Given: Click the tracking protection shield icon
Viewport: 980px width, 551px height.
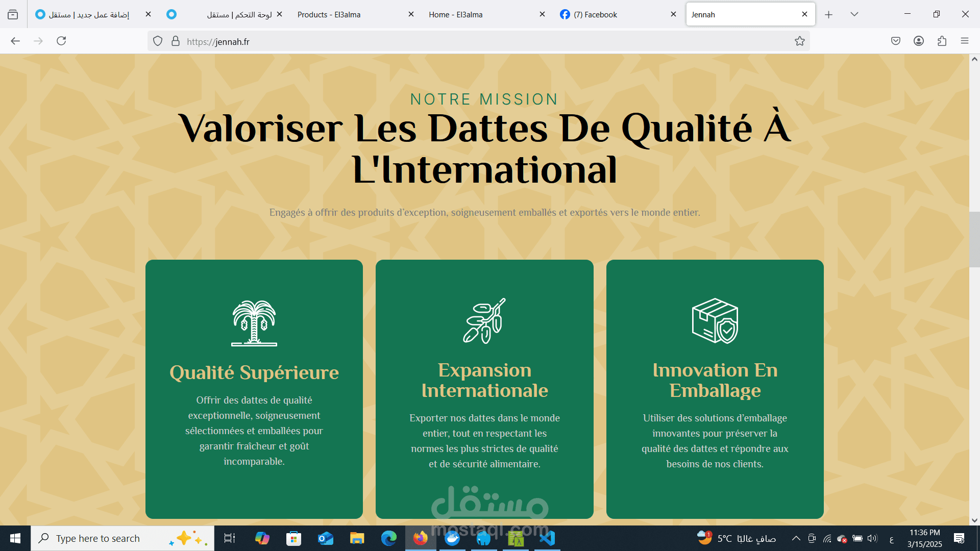Looking at the screenshot, I should 158,41.
